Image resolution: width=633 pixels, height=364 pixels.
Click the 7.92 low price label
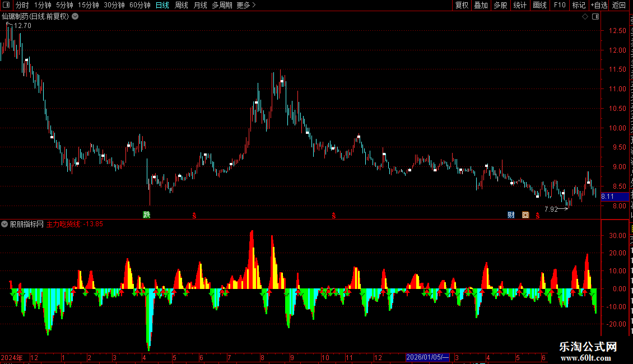(551, 209)
